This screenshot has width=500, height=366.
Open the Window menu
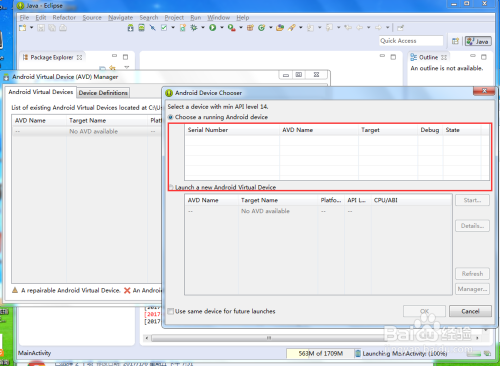(x=219, y=17)
